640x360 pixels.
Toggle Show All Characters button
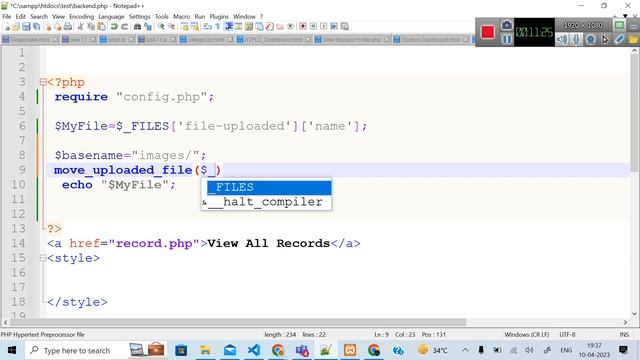pyautogui.click(x=218, y=27)
